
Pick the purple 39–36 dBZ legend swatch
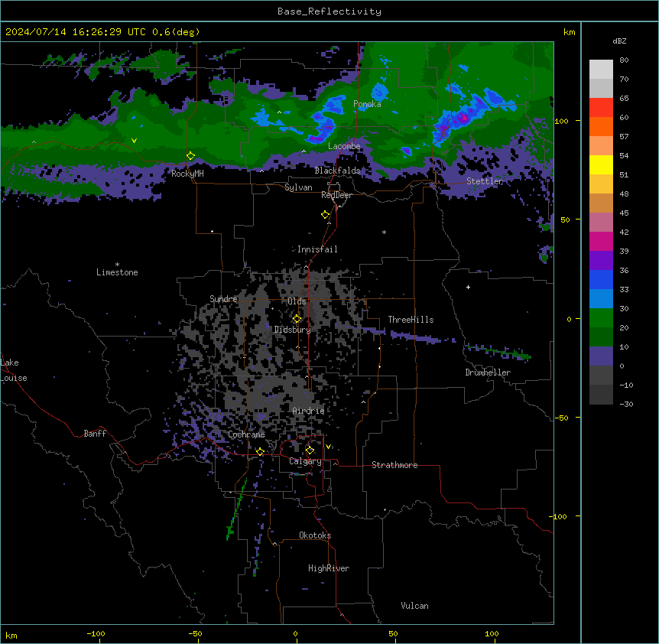pyautogui.click(x=601, y=261)
